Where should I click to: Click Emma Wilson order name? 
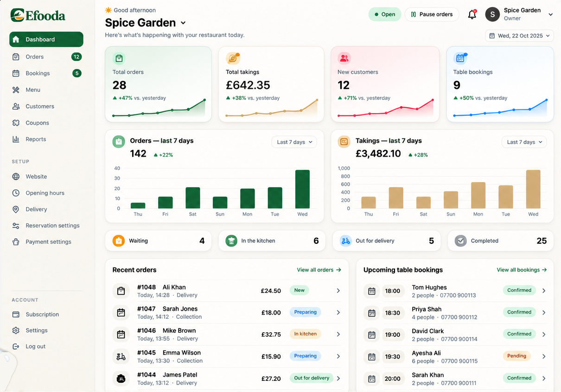tap(181, 353)
